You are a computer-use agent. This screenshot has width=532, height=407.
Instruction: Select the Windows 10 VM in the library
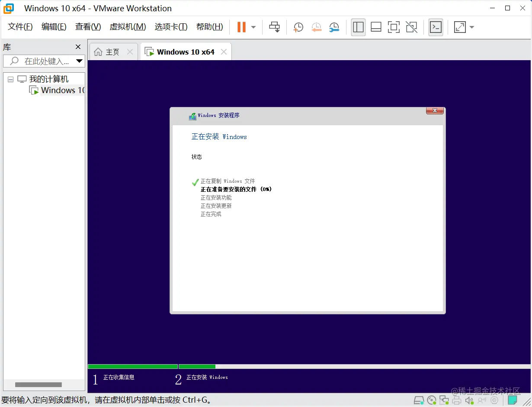point(62,90)
